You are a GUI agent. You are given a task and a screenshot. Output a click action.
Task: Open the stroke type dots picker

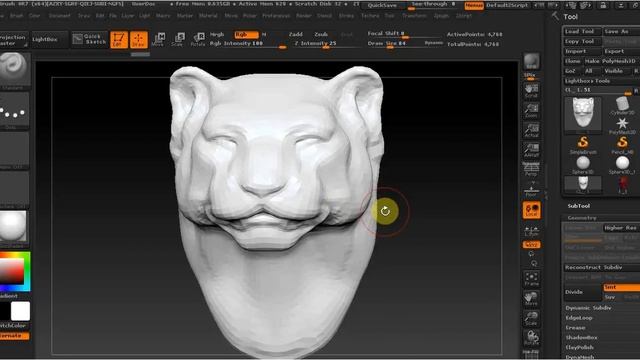click(x=14, y=111)
